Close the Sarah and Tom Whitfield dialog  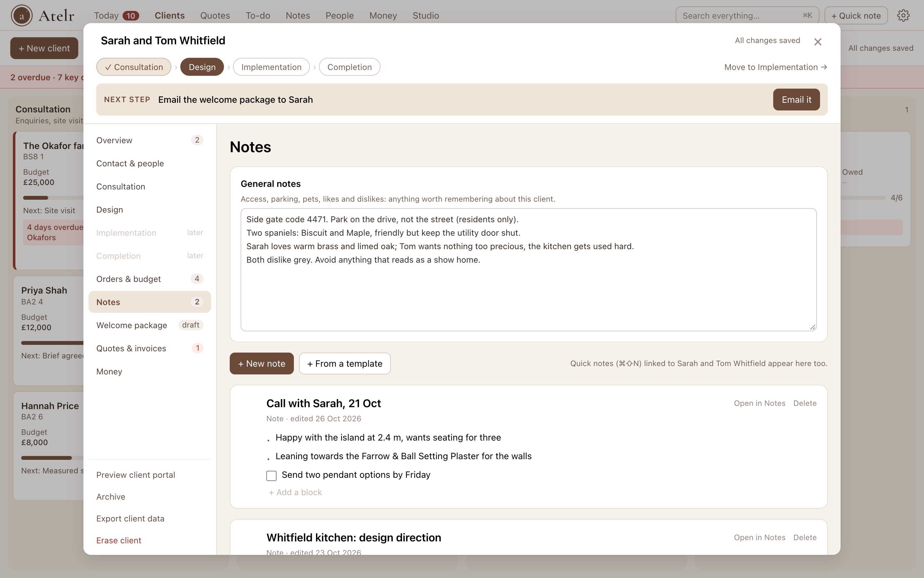tap(817, 42)
